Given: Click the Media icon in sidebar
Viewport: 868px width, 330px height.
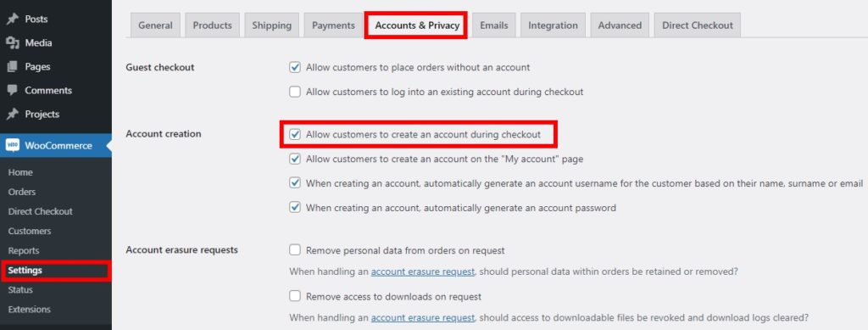Looking at the screenshot, I should [x=12, y=42].
